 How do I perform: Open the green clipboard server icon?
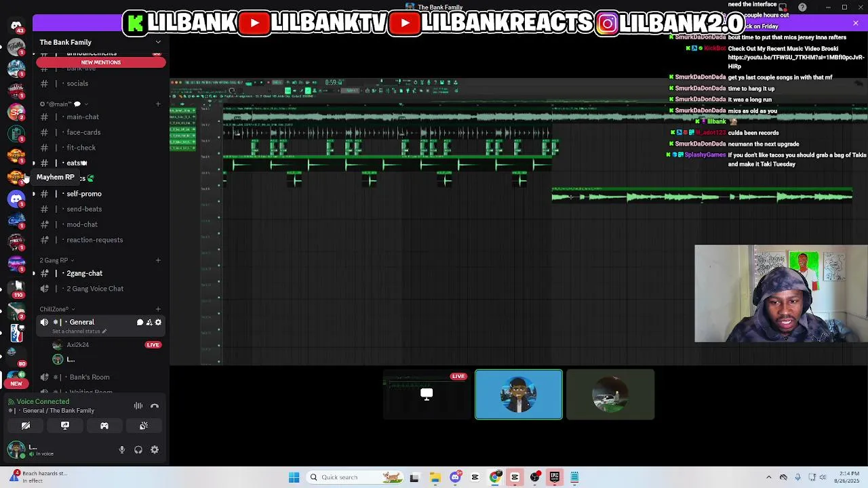click(16, 134)
